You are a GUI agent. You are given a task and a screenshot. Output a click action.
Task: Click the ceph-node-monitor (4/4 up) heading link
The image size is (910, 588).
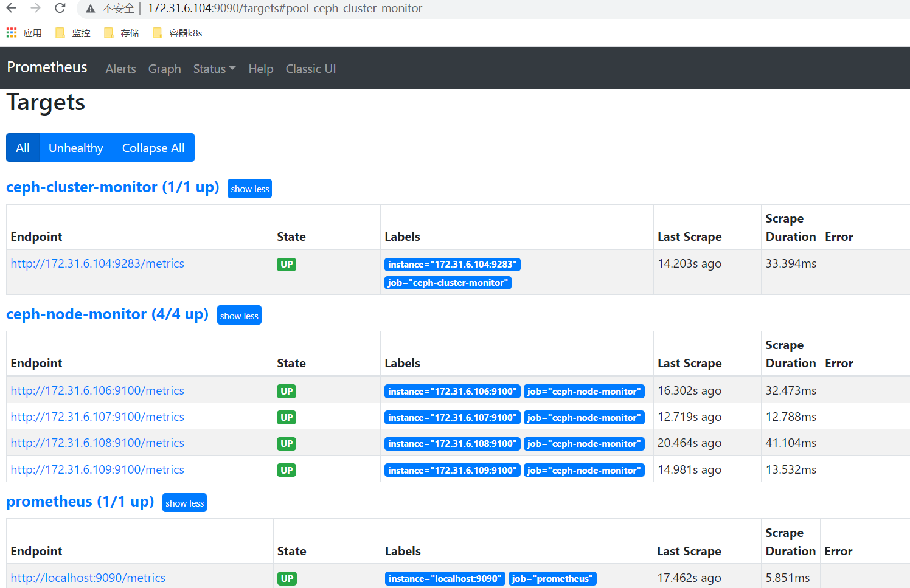tap(107, 314)
